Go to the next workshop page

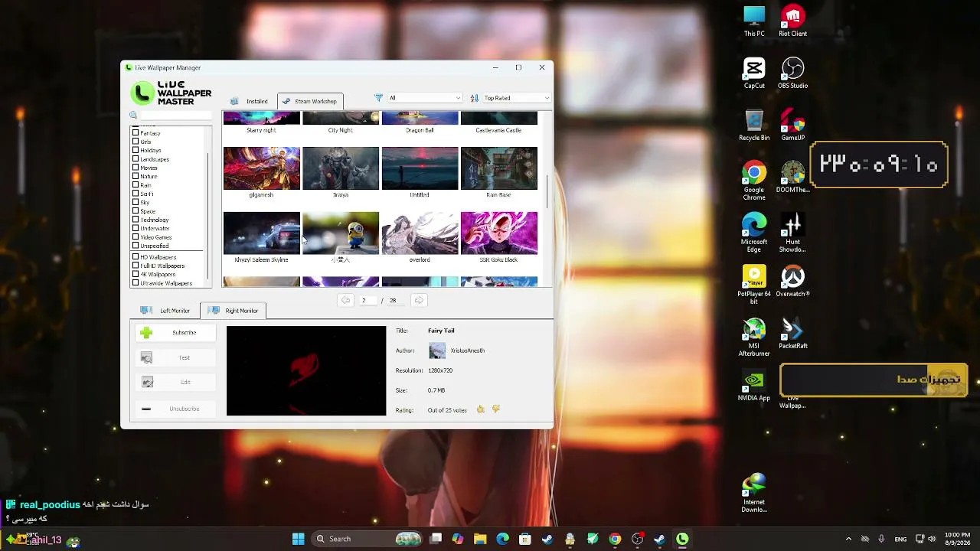(x=419, y=300)
